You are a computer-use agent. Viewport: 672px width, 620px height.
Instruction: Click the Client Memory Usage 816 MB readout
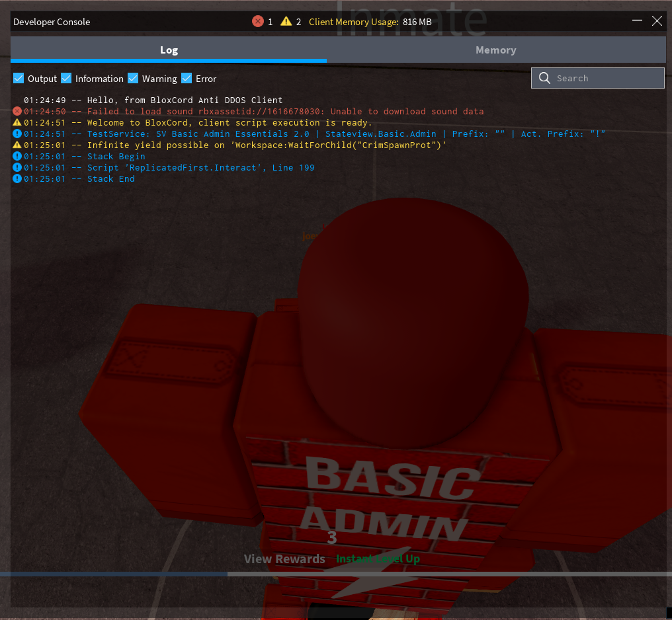370,22
